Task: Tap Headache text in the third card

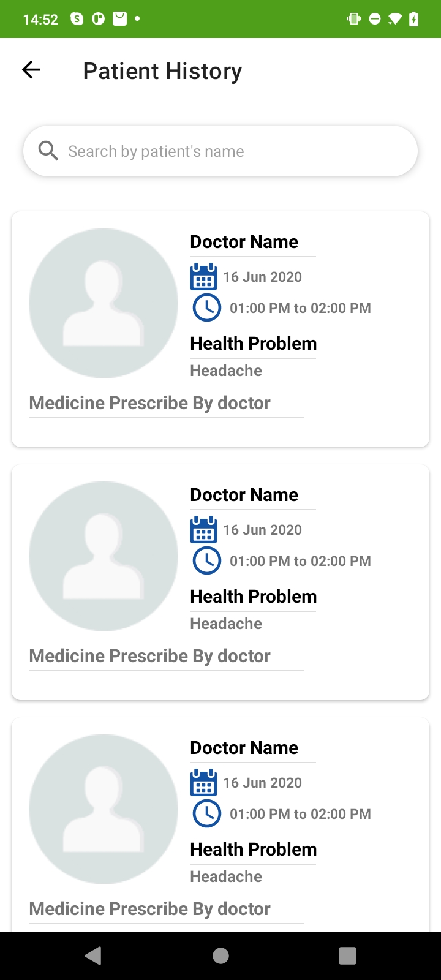Action: pyautogui.click(x=226, y=876)
